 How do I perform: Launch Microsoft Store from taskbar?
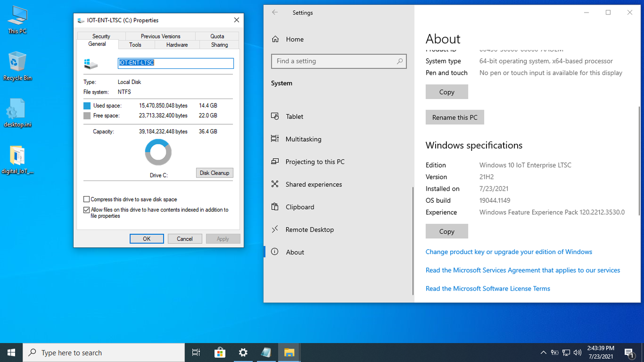(x=220, y=352)
